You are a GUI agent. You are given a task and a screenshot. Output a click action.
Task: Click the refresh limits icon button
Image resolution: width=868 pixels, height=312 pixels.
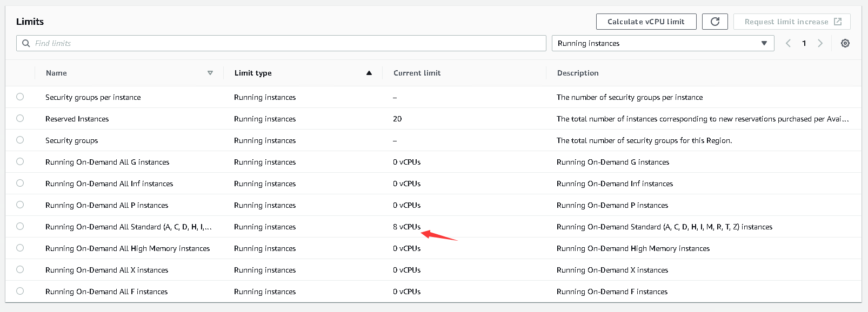coord(715,22)
